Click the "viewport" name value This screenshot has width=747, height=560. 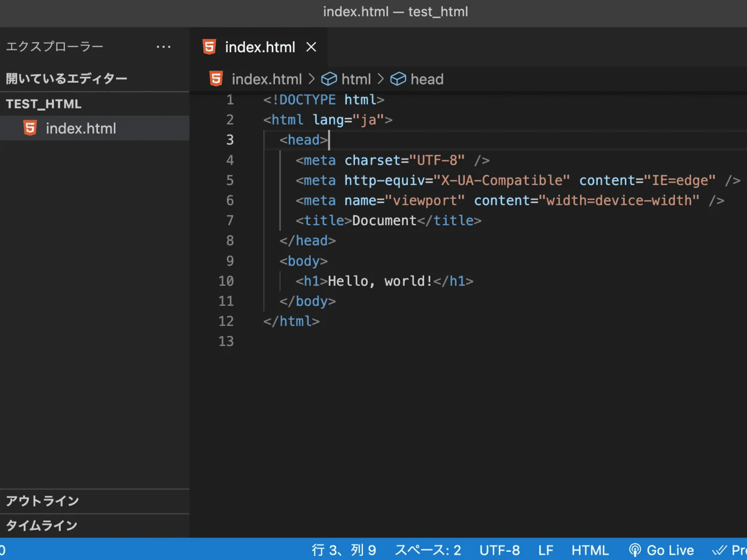click(425, 200)
